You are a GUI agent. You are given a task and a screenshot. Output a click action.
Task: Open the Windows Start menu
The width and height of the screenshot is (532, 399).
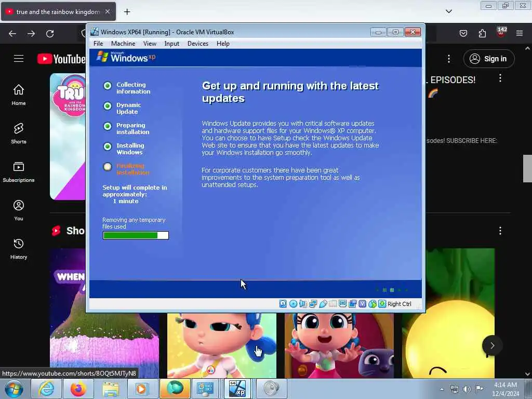pyautogui.click(x=14, y=389)
